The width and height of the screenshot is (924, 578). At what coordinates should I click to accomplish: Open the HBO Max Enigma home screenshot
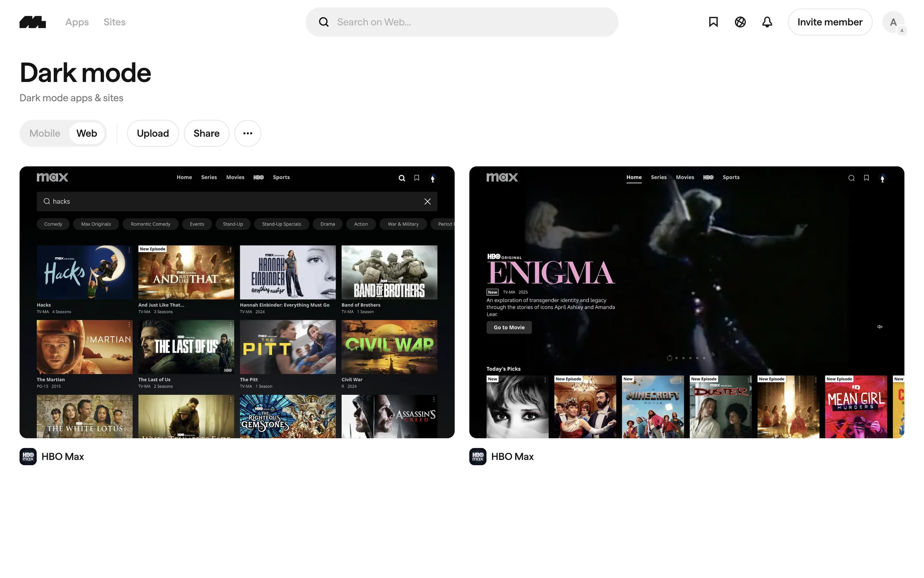686,302
